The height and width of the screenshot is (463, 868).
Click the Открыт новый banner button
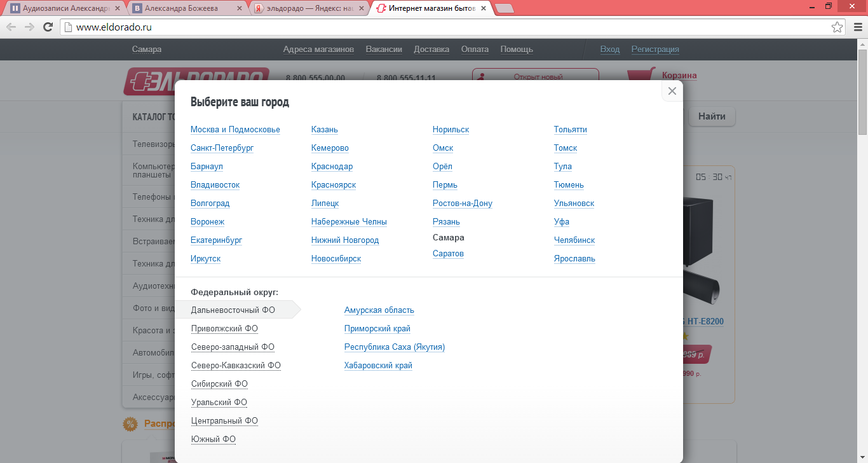click(536, 76)
